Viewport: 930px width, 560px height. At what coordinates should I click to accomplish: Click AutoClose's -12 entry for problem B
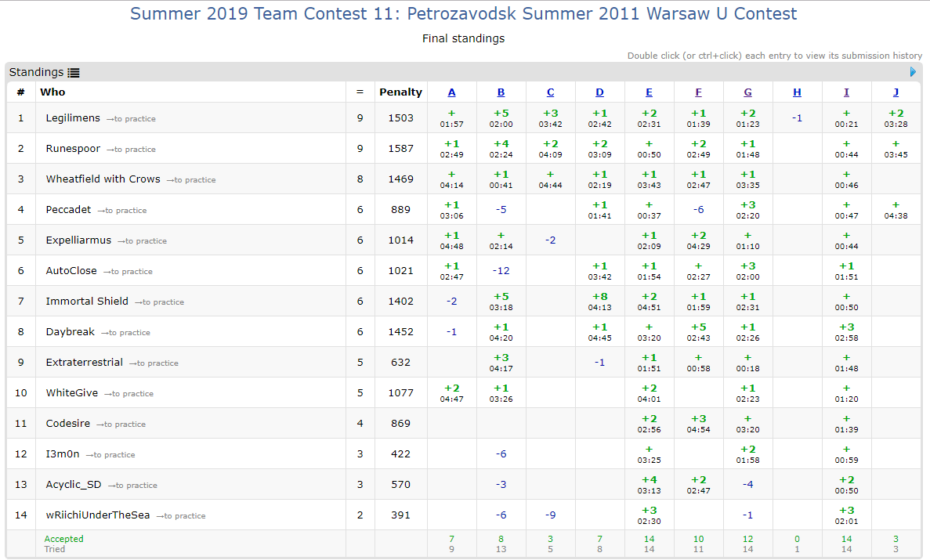pos(501,270)
